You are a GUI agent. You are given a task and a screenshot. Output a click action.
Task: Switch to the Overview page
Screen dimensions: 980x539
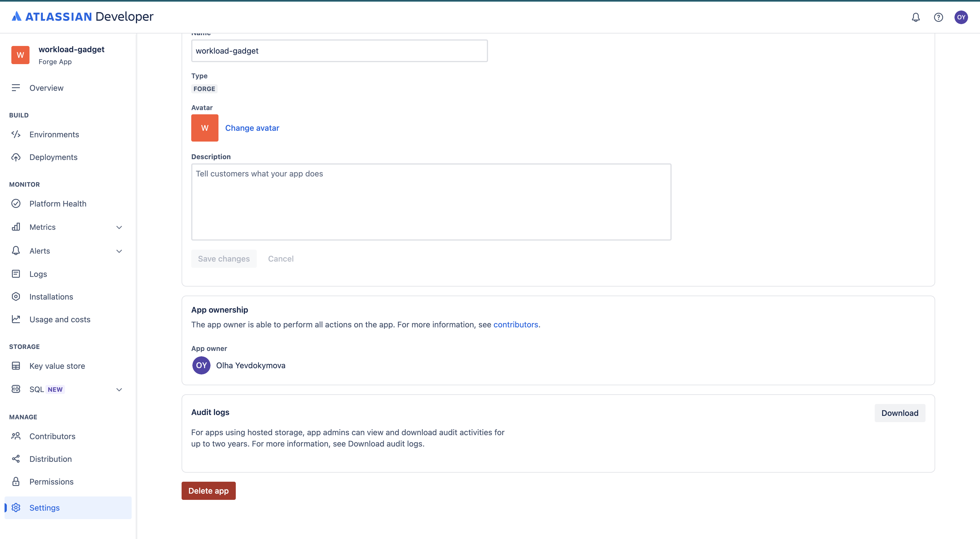[47, 88]
